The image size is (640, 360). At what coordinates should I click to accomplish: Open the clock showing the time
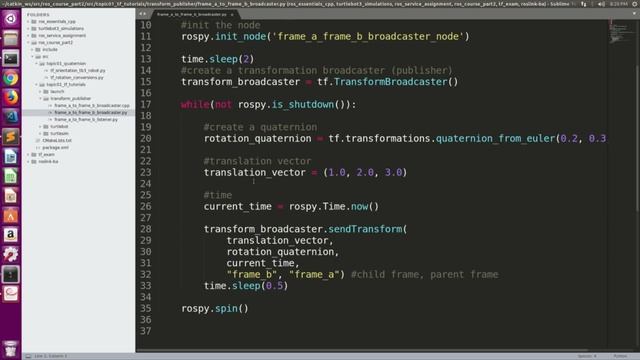click(x=619, y=4)
